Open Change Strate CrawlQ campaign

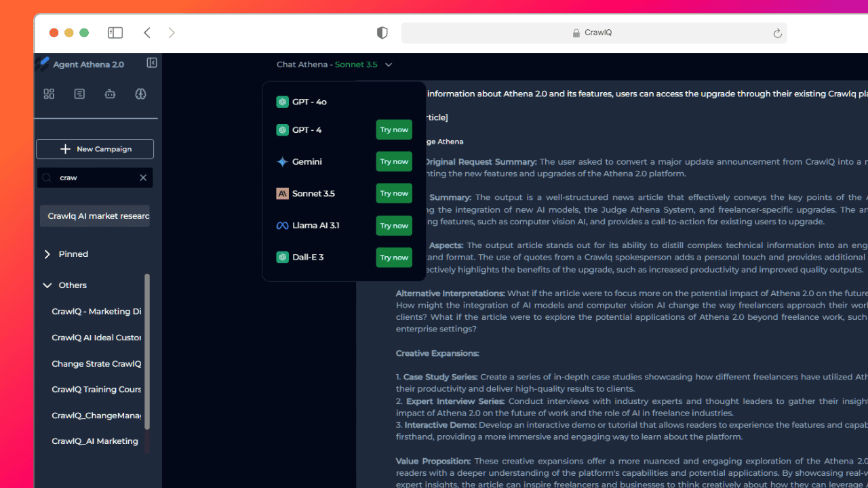tap(96, 363)
